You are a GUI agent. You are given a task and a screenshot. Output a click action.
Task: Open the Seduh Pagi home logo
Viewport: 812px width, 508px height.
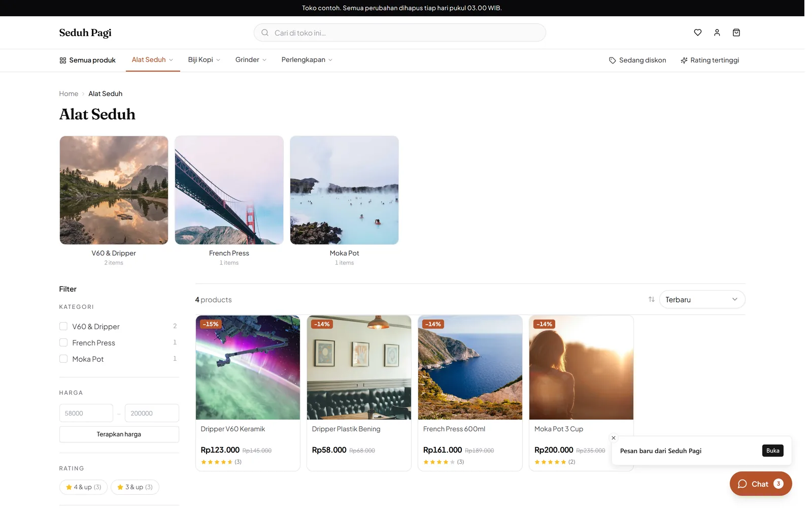85,33
